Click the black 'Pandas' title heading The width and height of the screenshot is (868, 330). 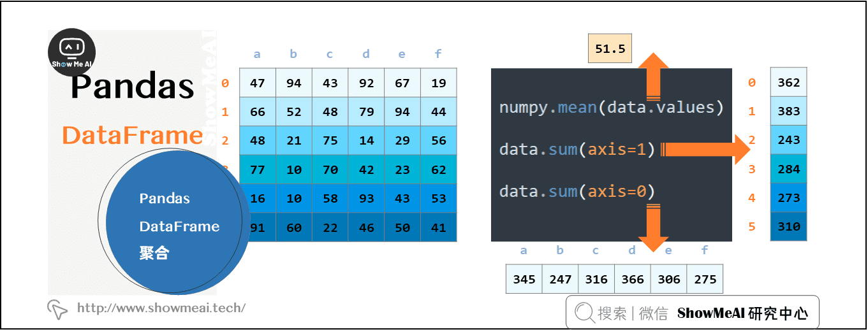pos(132,85)
